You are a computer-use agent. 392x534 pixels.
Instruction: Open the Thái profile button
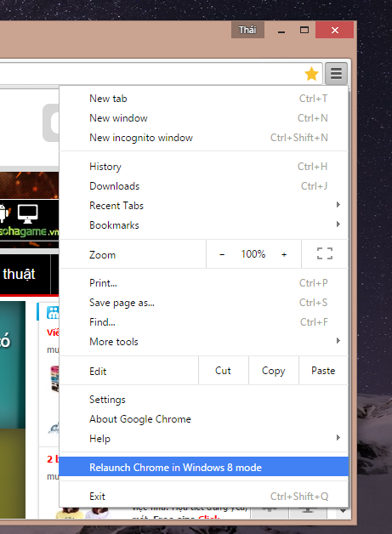pos(247,30)
